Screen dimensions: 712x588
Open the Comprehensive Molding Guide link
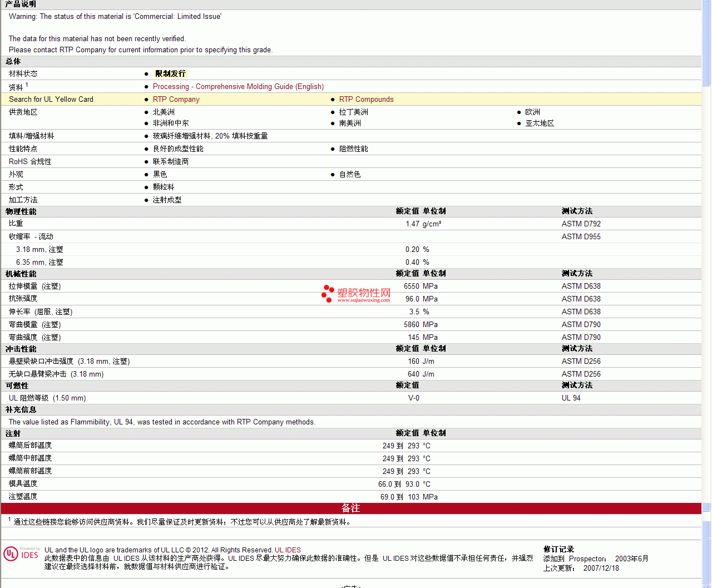pos(238,87)
